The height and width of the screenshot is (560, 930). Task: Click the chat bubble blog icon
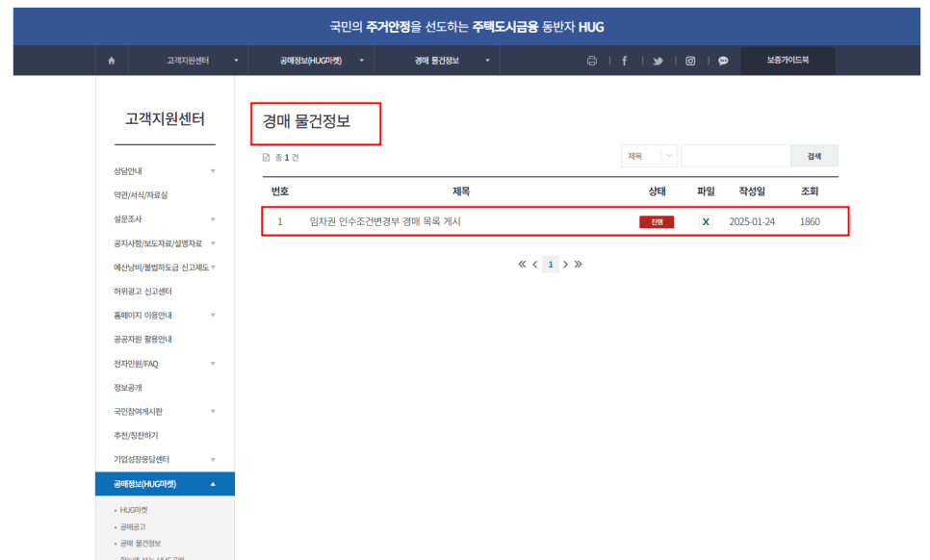click(x=723, y=61)
